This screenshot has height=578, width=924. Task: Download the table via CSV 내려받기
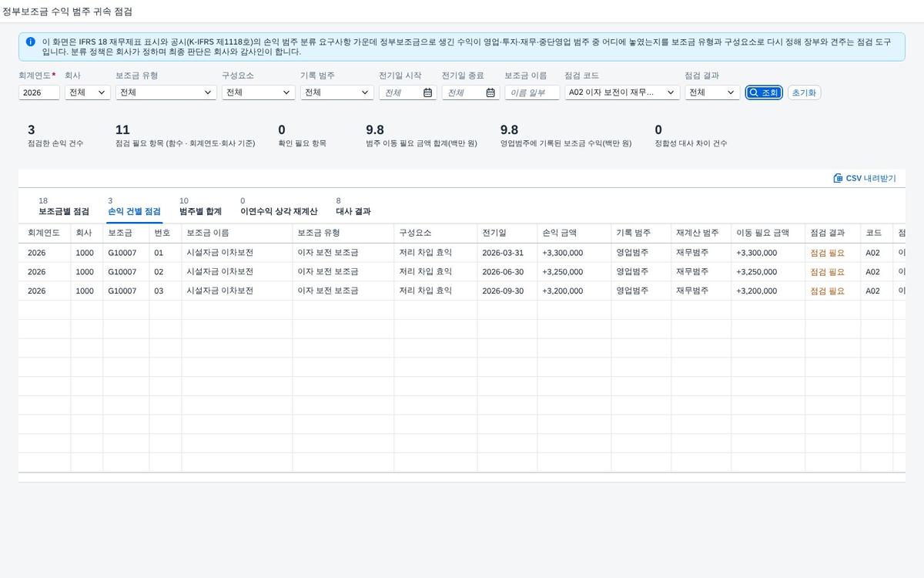point(865,178)
